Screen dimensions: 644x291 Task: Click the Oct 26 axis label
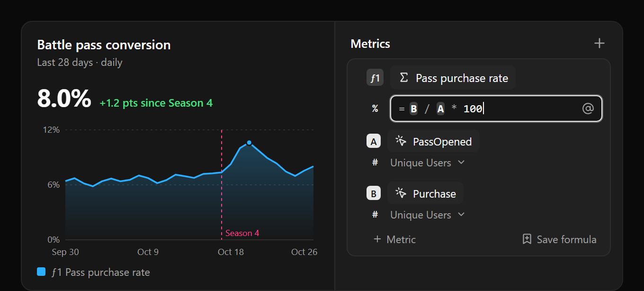(304, 252)
